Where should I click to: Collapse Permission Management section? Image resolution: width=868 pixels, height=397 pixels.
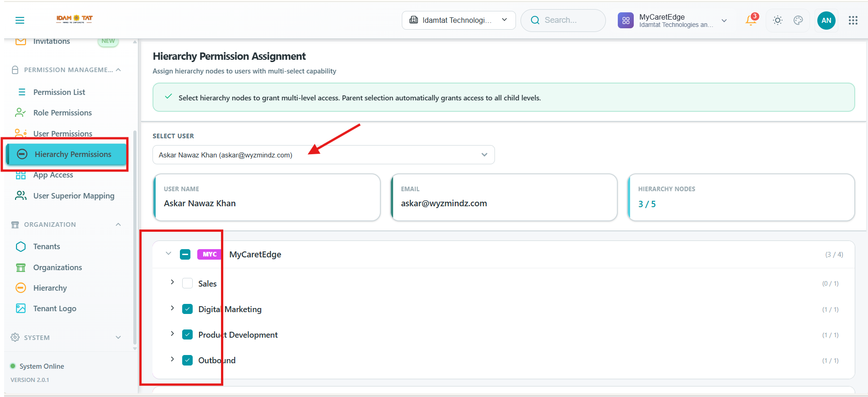click(x=118, y=70)
